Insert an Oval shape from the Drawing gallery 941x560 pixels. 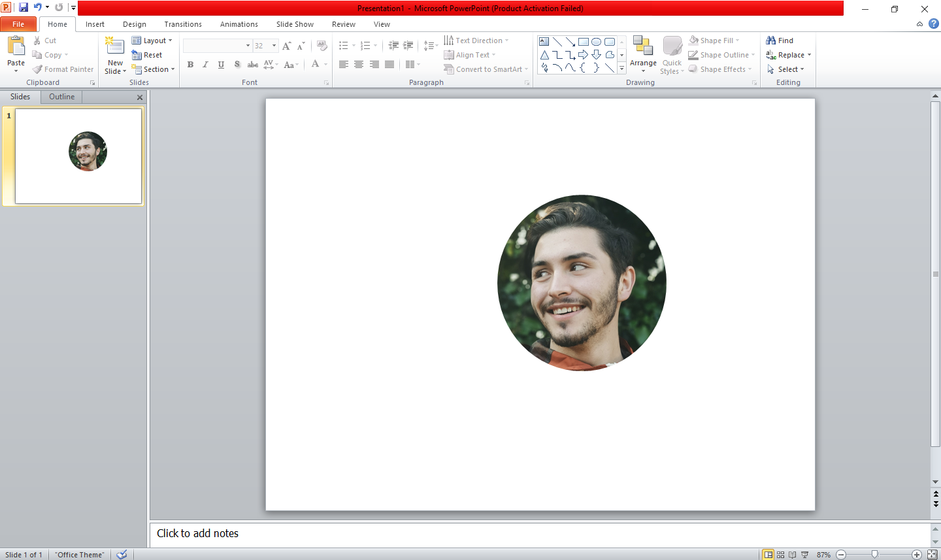pos(597,41)
